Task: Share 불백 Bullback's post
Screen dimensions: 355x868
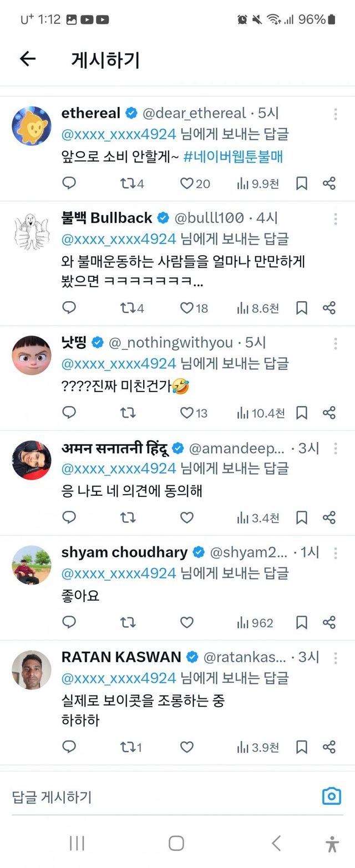Action: point(329,308)
